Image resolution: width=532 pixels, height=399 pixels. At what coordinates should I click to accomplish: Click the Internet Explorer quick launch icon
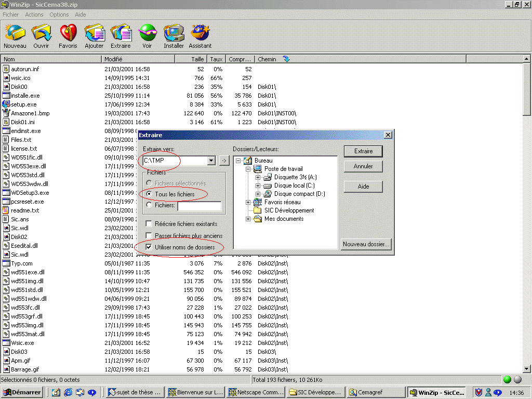(x=68, y=392)
